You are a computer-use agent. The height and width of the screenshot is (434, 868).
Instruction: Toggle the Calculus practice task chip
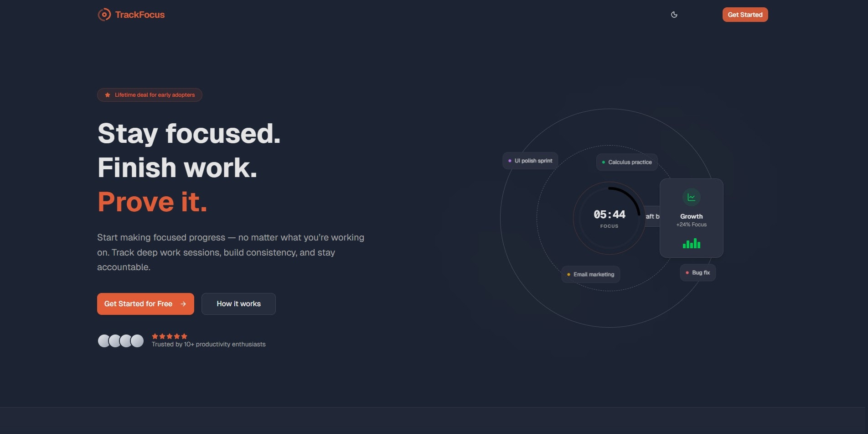(626, 162)
